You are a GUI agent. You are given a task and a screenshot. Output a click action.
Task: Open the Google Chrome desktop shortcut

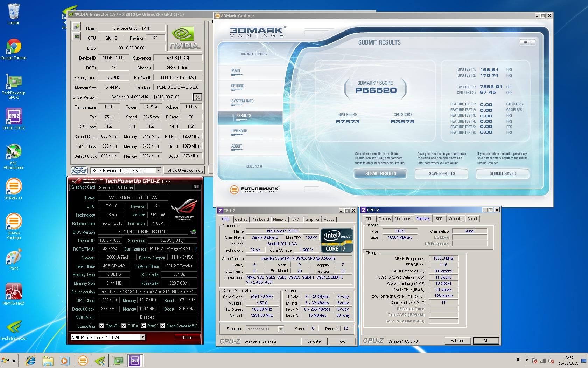[14, 49]
